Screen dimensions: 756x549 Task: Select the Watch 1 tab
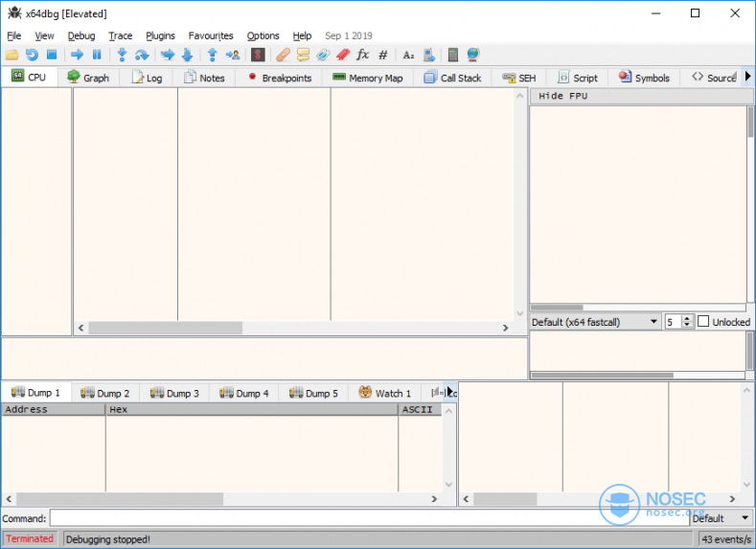point(385,394)
